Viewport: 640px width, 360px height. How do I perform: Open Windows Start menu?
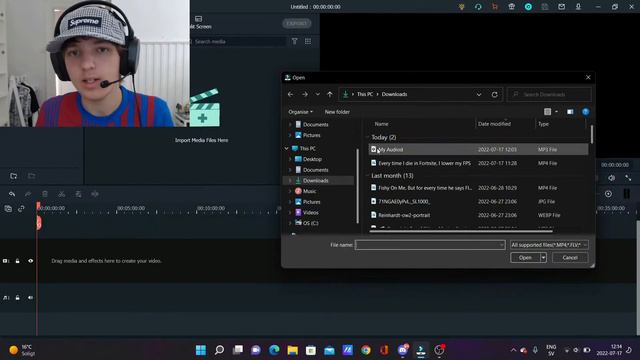[x=201, y=350]
